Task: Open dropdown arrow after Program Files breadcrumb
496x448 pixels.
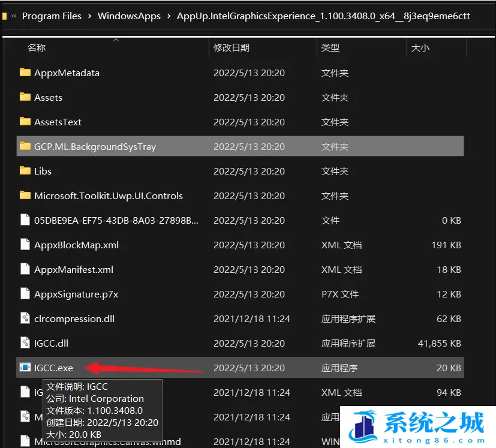Action: point(89,16)
